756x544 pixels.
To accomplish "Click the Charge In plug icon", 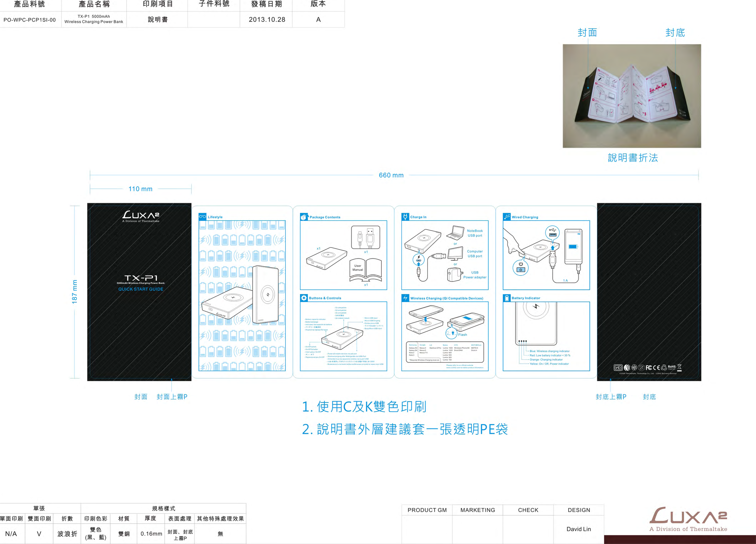I will [405, 217].
